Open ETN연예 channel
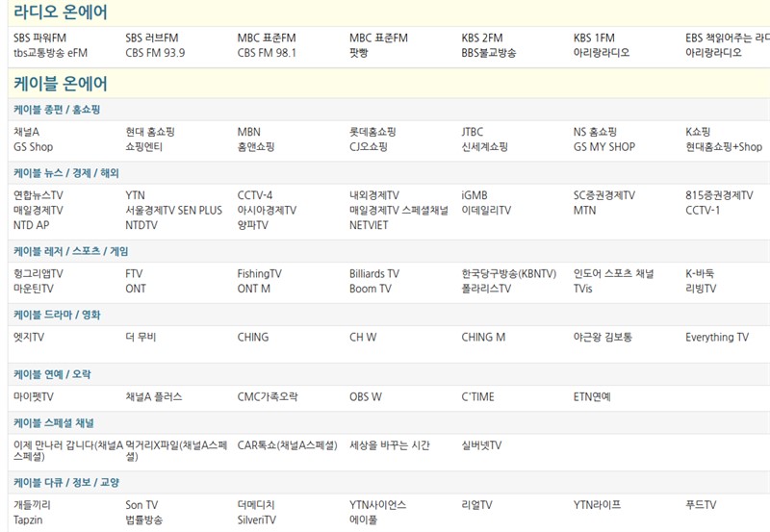This screenshot has height=532, width=770. 592,396
